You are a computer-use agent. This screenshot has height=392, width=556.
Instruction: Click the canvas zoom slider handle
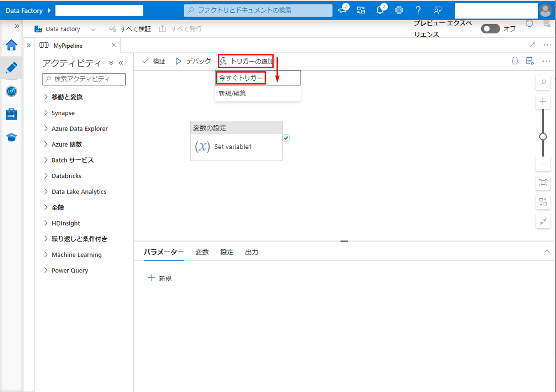[543, 137]
